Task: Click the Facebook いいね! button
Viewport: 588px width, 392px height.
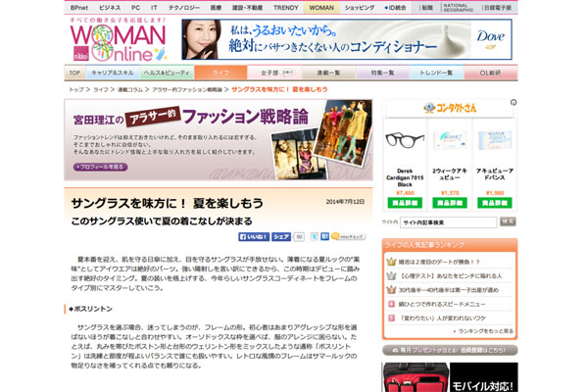Action: click(x=254, y=237)
